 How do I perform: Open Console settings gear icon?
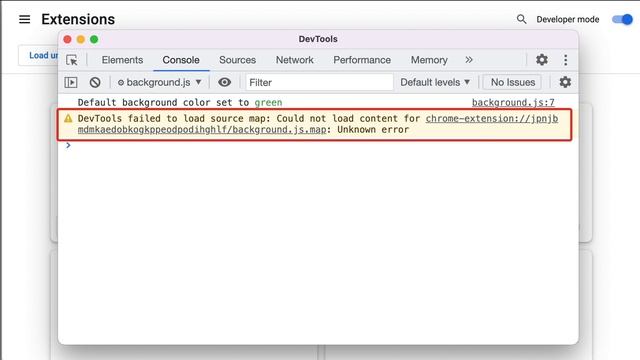(x=565, y=82)
